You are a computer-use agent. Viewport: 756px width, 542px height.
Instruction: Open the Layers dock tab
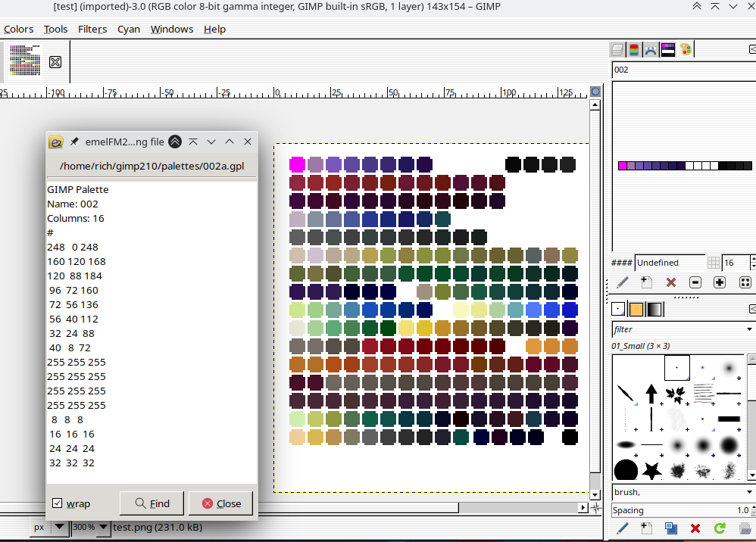click(x=618, y=50)
